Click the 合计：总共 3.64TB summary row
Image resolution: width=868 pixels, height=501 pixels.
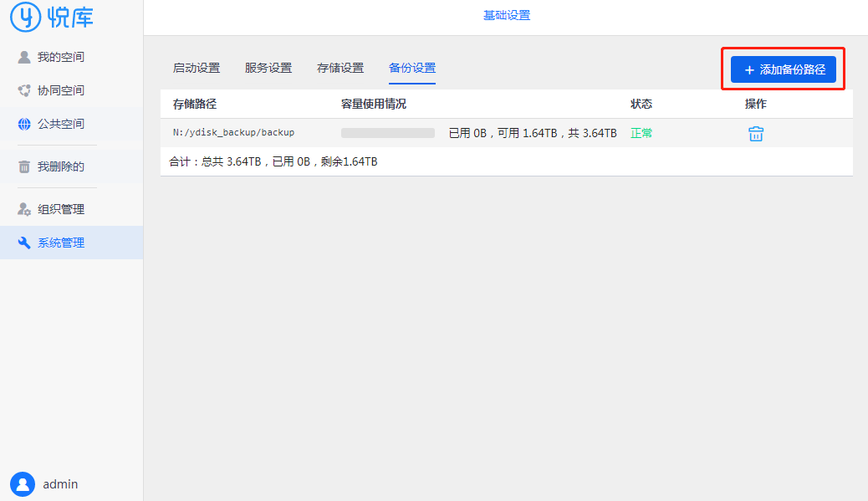pos(507,161)
